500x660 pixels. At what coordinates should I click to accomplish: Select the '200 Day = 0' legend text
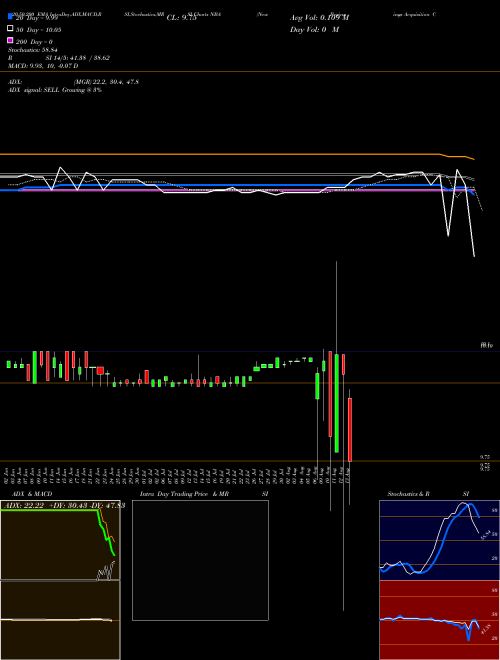pos(34,42)
